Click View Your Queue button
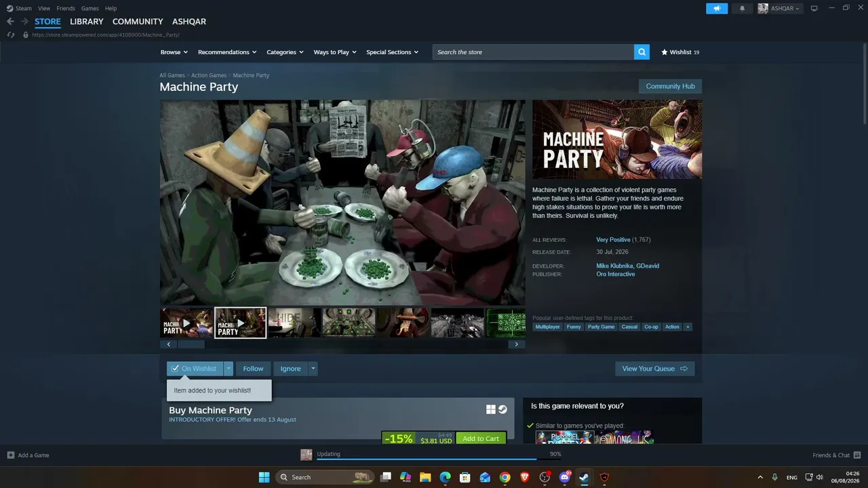 pyautogui.click(x=655, y=369)
